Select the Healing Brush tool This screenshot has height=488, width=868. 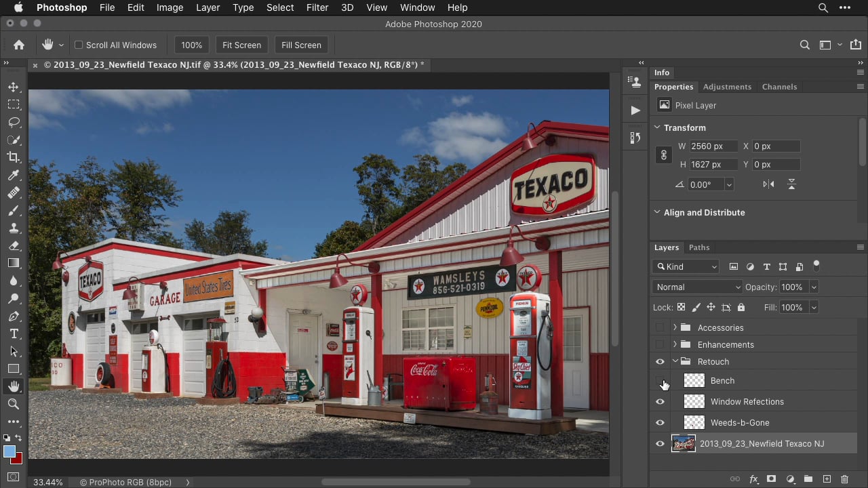13,192
